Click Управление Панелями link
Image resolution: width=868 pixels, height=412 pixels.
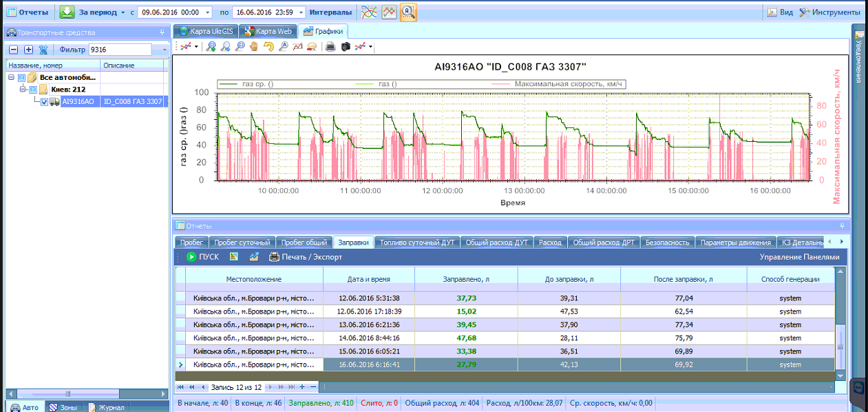799,257
